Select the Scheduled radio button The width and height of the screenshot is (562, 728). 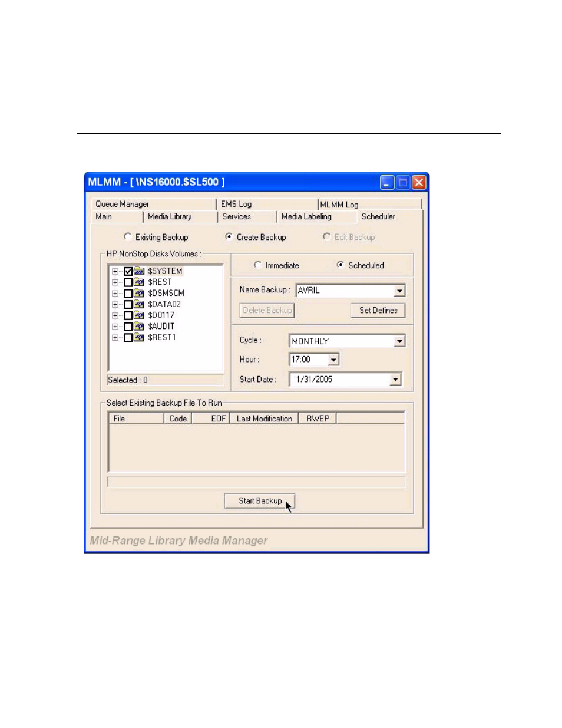(x=340, y=265)
